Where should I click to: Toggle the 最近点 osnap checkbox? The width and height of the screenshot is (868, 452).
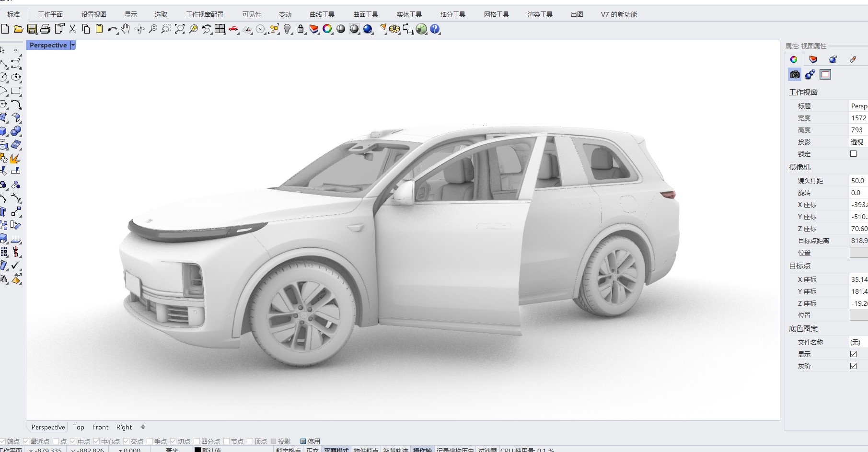26,441
